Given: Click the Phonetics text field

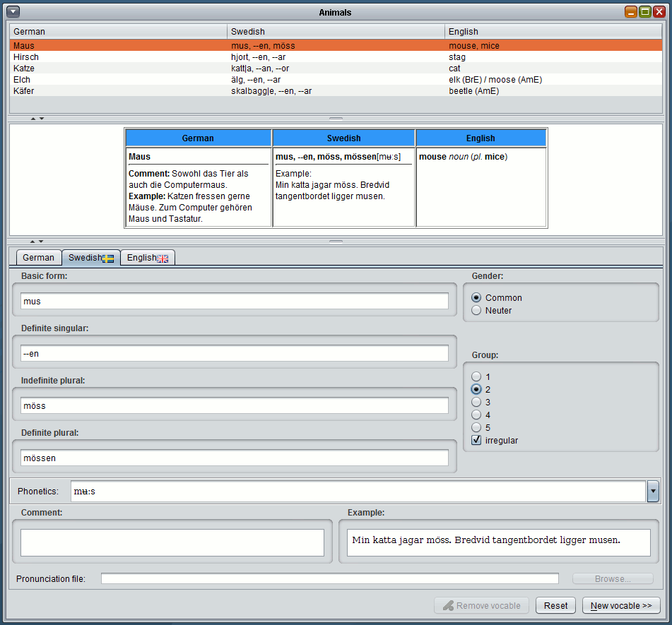Looking at the screenshot, I should 358,491.
